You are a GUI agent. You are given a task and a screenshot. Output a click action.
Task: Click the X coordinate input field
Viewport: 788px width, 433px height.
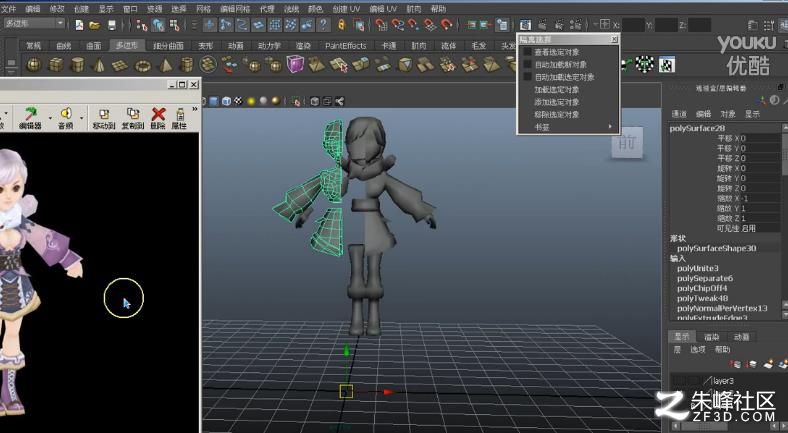click(x=633, y=25)
